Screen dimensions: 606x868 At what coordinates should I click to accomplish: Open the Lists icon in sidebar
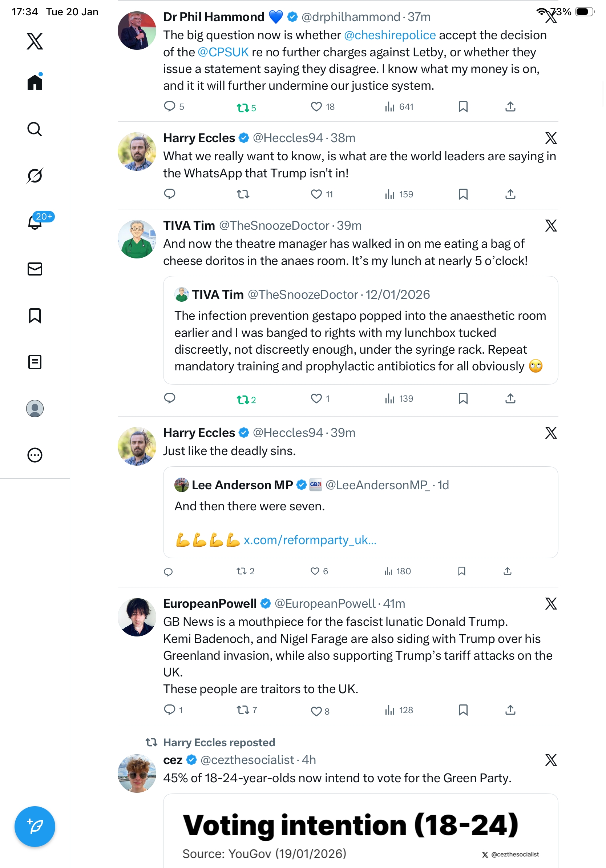coord(35,362)
